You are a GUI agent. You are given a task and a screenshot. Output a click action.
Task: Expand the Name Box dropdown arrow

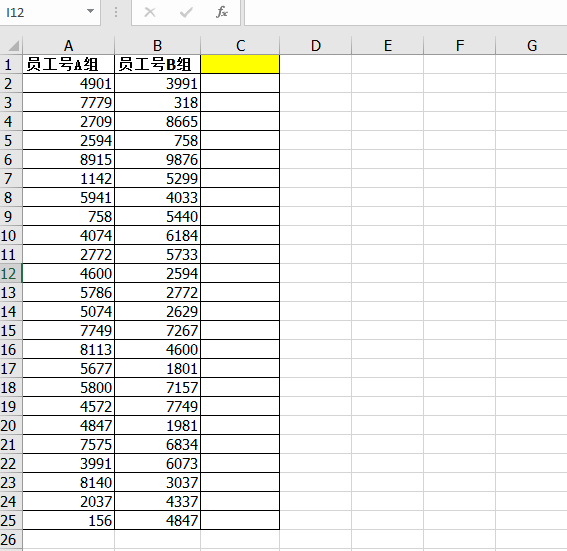[90, 12]
